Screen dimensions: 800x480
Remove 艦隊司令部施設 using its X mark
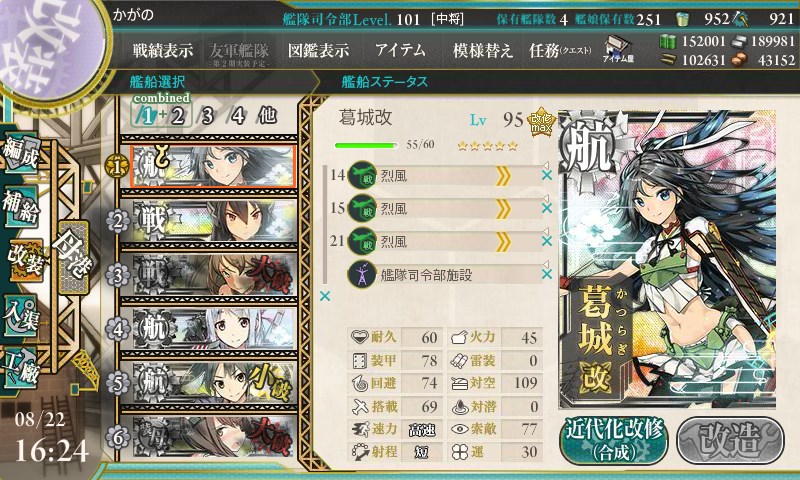tap(546, 274)
